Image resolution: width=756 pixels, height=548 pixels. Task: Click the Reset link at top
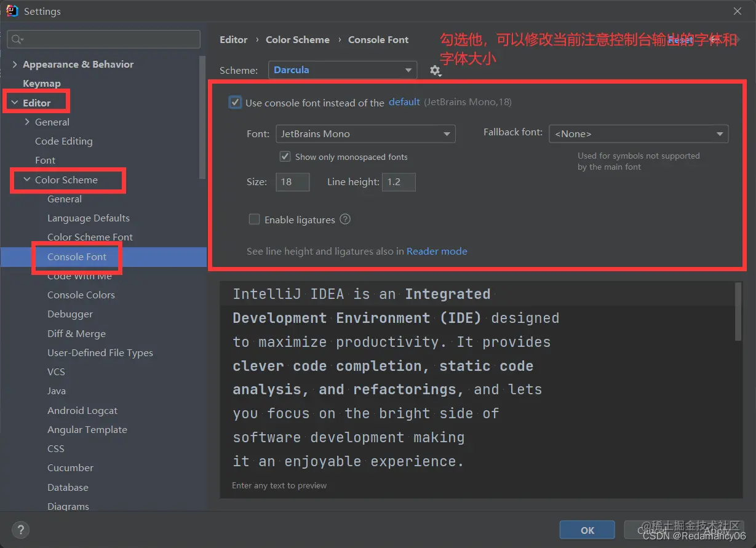coord(681,39)
